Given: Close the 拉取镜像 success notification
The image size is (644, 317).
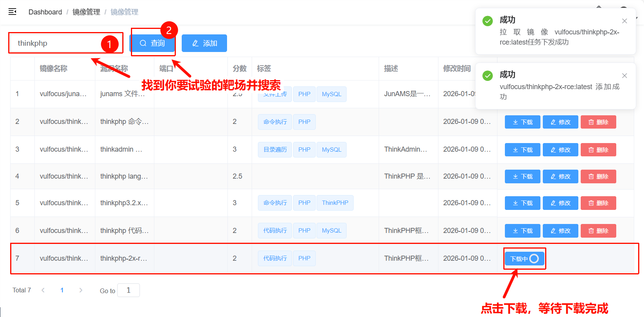Looking at the screenshot, I should pos(624,21).
